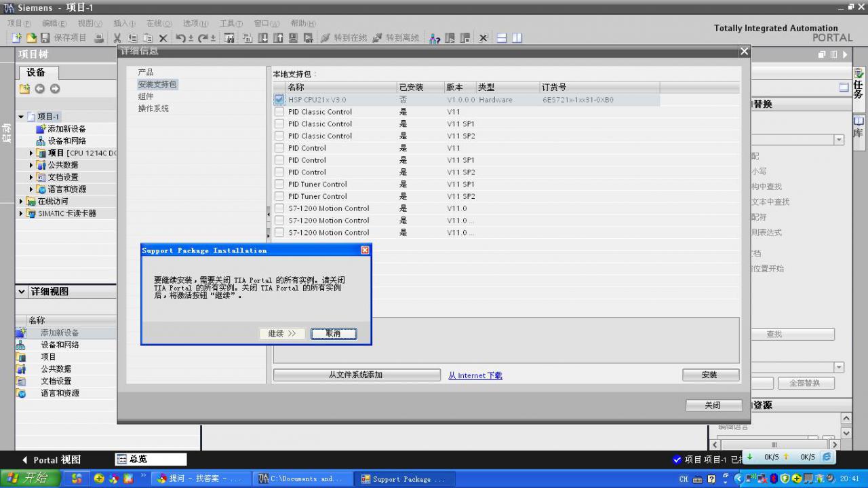Click the Delete X toolbar icon
This screenshot has width=868, height=488.
[x=163, y=38]
